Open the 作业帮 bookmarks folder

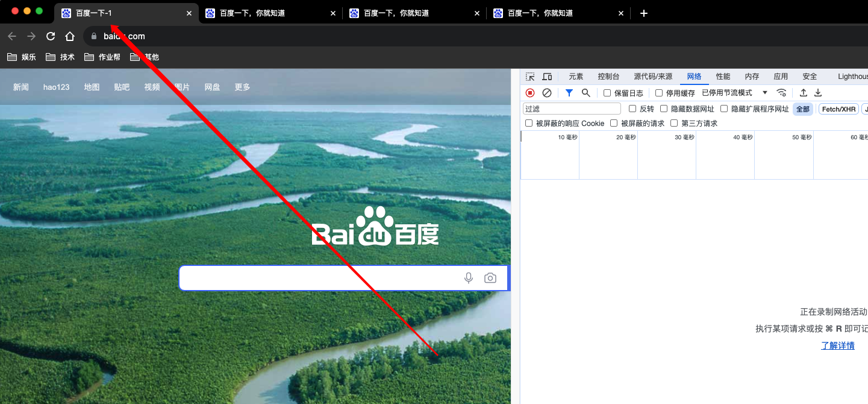pos(102,57)
